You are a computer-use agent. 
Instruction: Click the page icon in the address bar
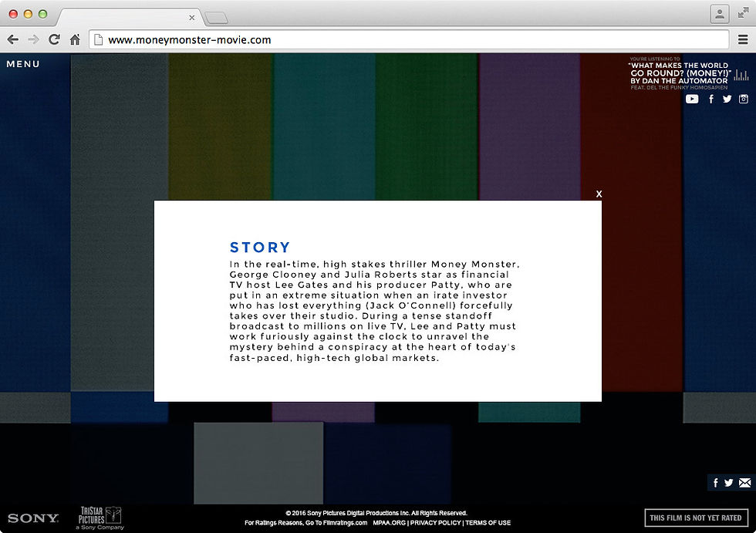(x=99, y=39)
